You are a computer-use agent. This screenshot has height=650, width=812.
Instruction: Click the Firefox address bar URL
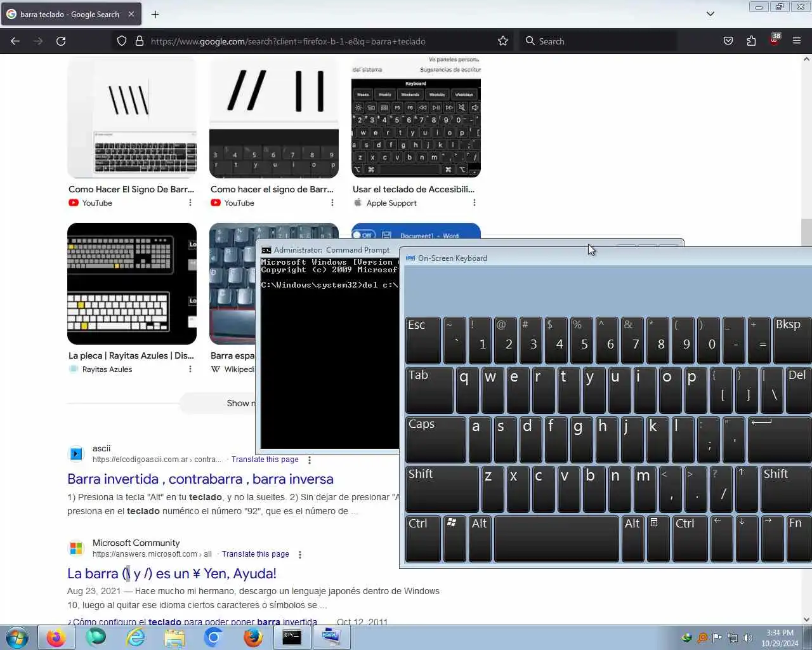click(x=288, y=41)
